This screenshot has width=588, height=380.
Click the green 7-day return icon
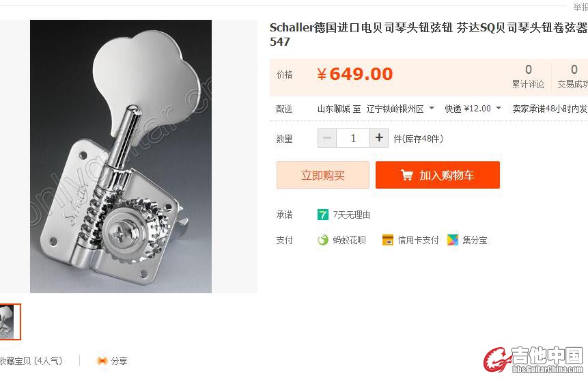point(323,215)
